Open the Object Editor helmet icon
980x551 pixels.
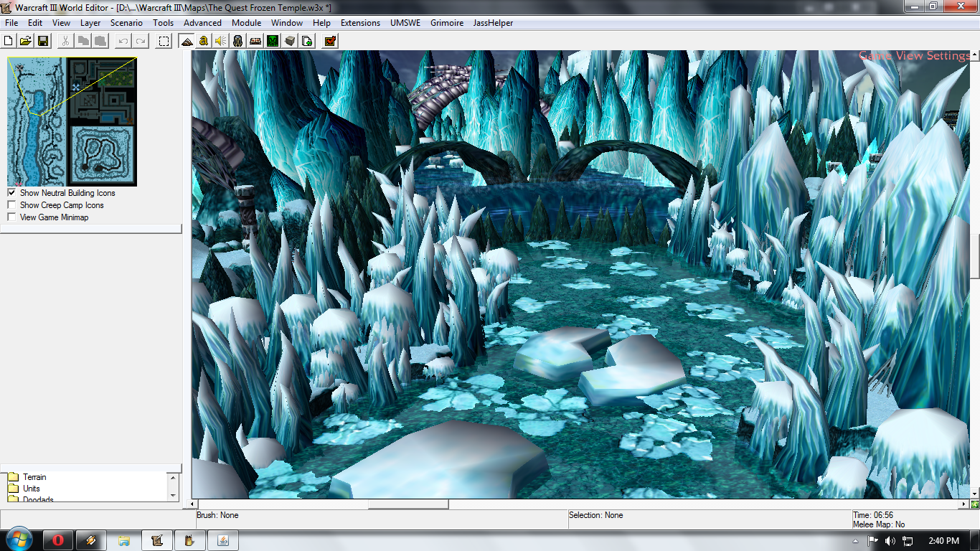click(x=238, y=41)
